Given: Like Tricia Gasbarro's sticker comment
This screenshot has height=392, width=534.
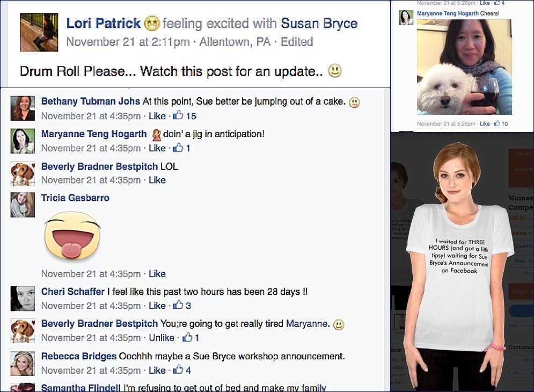Looking at the screenshot, I should (x=157, y=274).
